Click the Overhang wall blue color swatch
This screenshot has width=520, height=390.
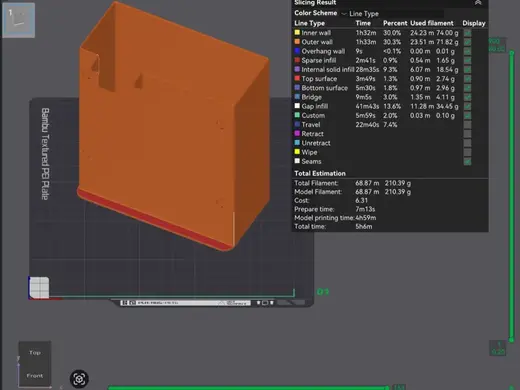point(297,51)
